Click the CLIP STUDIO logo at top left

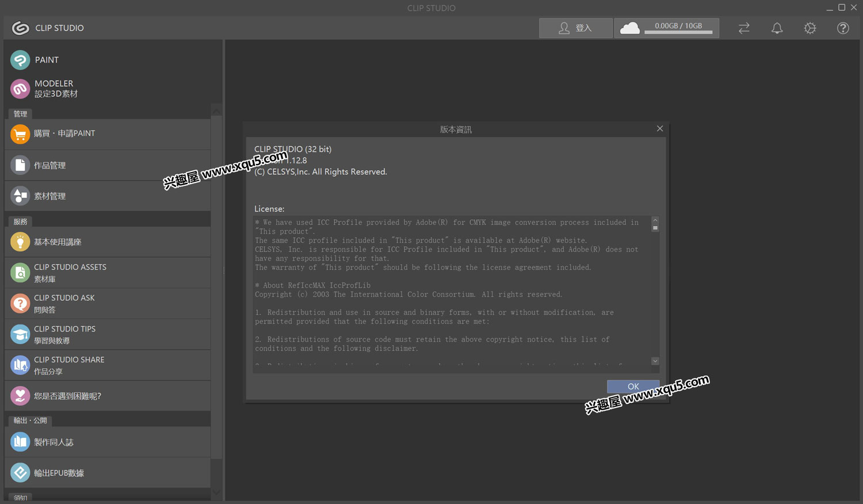[x=21, y=28]
